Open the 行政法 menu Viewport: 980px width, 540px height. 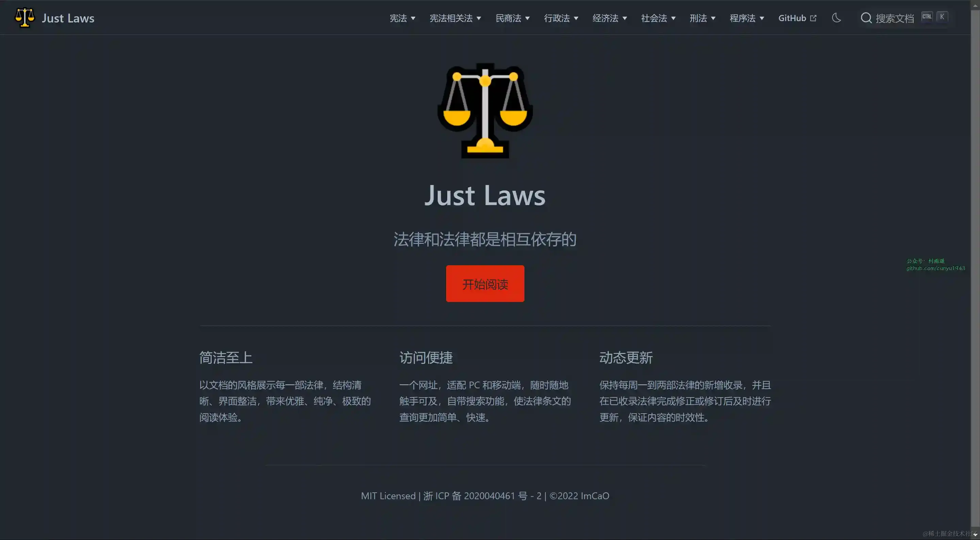[561, 18]
